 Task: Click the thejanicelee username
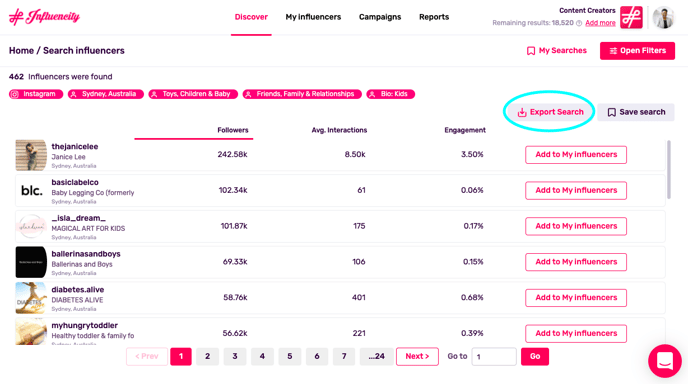pos(75,147)
